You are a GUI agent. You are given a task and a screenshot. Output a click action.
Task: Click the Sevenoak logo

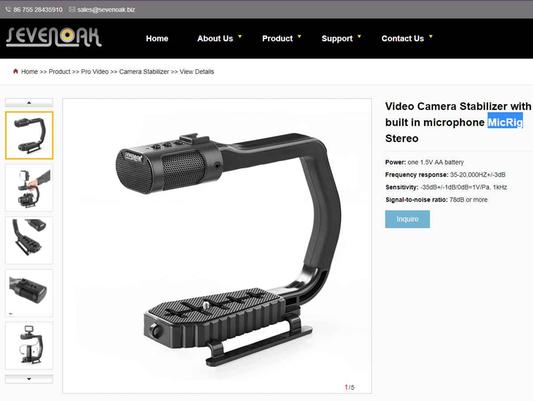coord(54,37)
